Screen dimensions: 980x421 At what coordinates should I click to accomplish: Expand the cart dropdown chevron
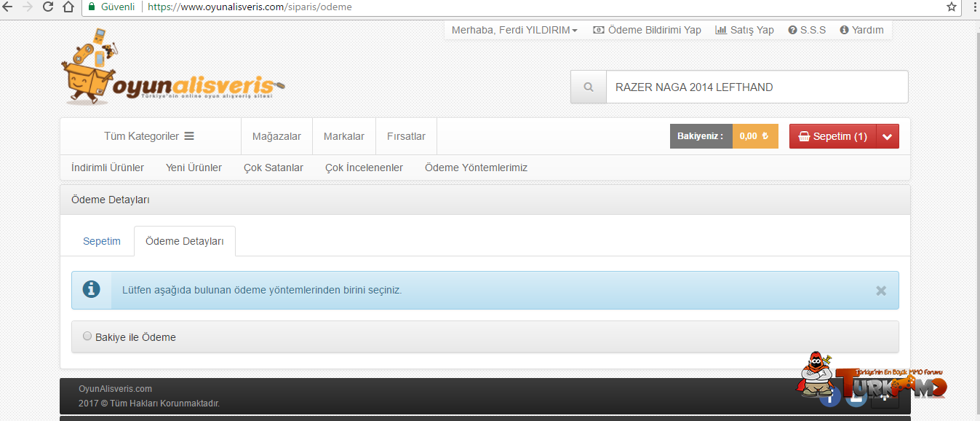pyautogui.click(x=888, y=136)
